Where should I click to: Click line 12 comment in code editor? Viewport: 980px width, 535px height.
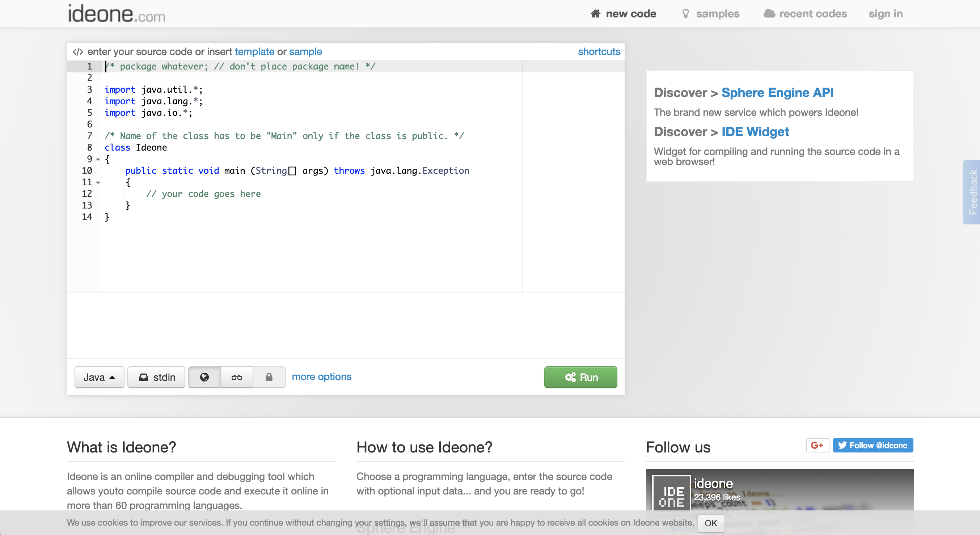(x=203, y=194)
